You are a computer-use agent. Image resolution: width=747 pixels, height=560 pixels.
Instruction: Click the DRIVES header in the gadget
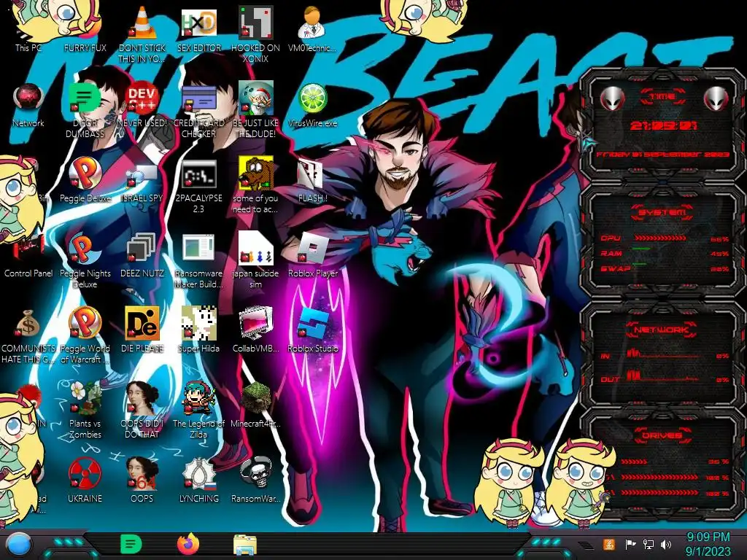(x=662, y=435)
